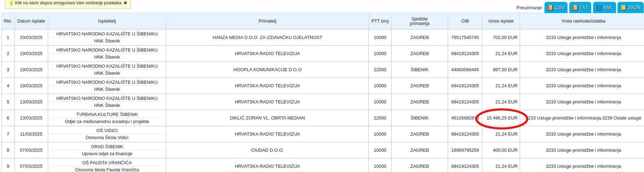Click DIKLIĆ ZORAN VL. OBRTA MEDIAN cell
Image resolution: width=644 pixels, height=172 pixels.
click(x=267, y=118)
